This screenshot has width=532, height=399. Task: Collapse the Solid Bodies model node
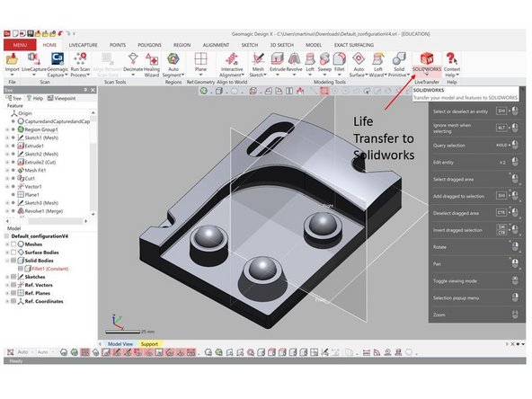click(x=7, y=261)
